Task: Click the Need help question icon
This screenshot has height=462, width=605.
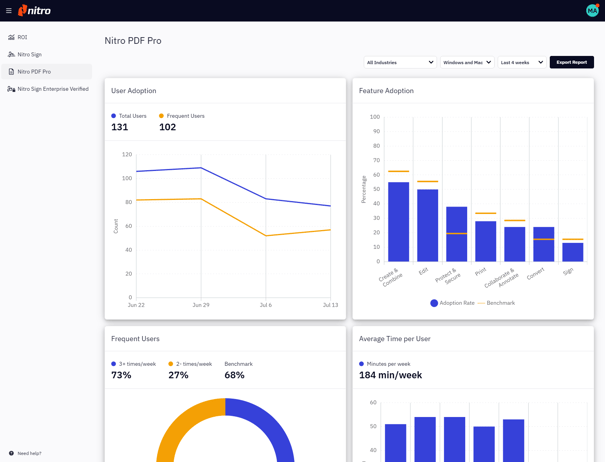Action: [x=11, y=453]
